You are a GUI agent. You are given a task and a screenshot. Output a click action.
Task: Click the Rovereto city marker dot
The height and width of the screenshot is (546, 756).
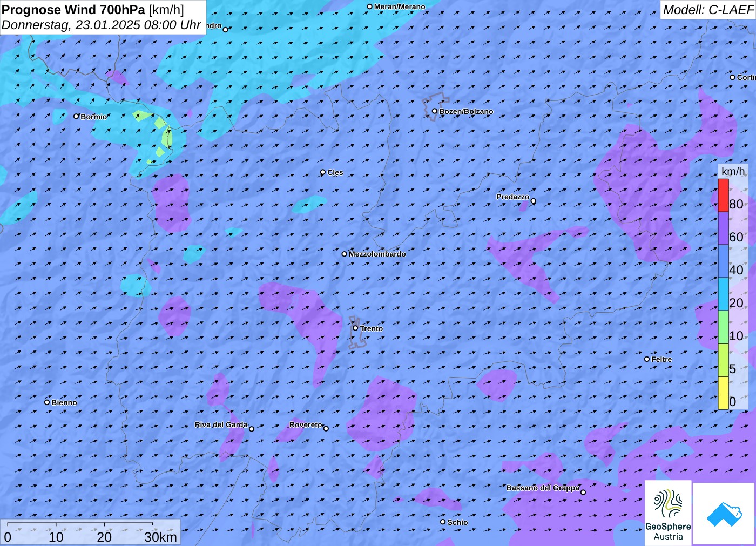(x=326, y=428)
